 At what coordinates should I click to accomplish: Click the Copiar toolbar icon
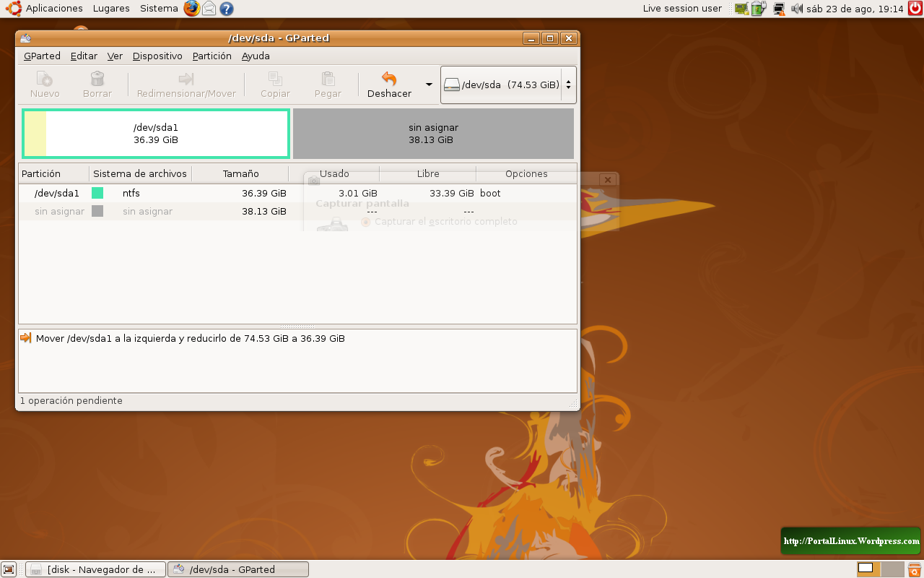point(275,79)
